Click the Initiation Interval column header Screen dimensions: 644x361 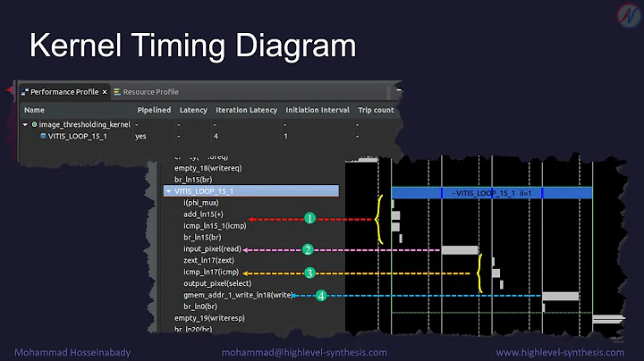(318, 110)
